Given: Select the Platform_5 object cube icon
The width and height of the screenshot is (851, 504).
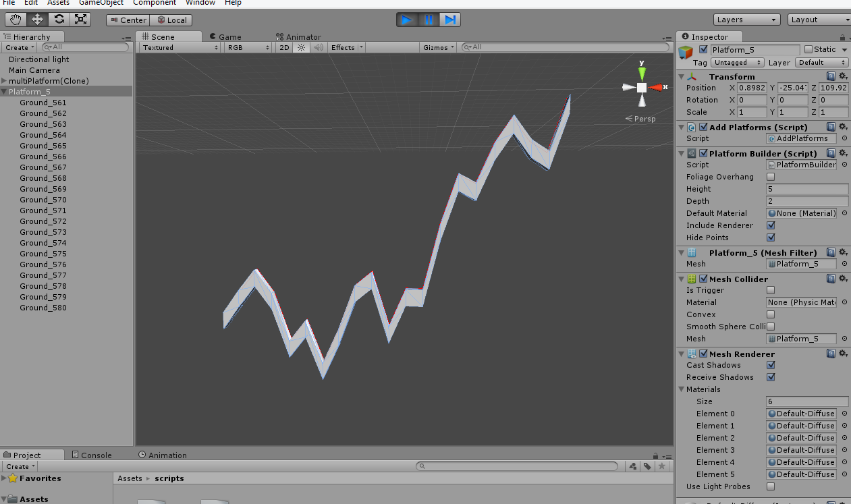Looking at the screenshot, I should [686, 53].
